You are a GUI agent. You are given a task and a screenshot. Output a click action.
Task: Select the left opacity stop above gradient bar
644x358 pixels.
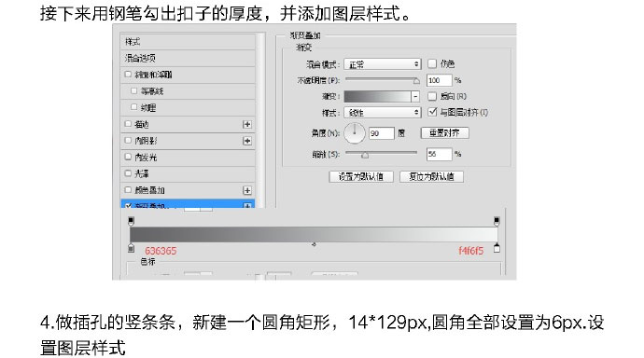tap(131, 221)
